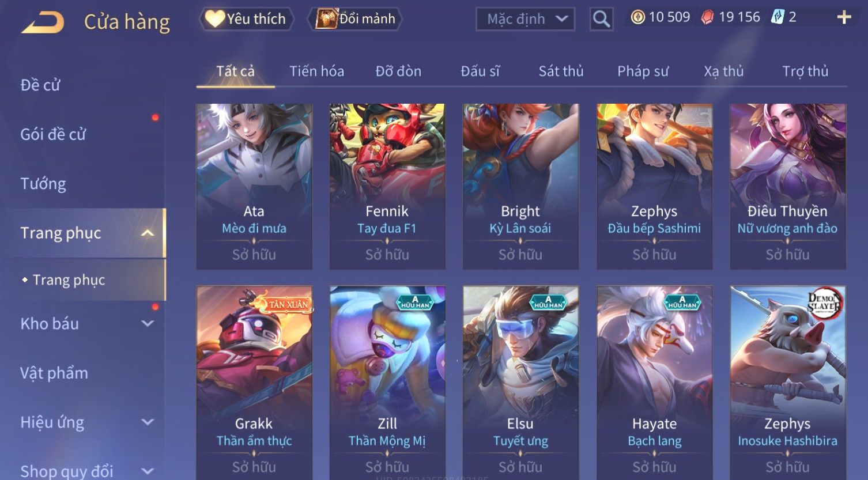Tap the golden back arrow icon

tap(43, 22)
